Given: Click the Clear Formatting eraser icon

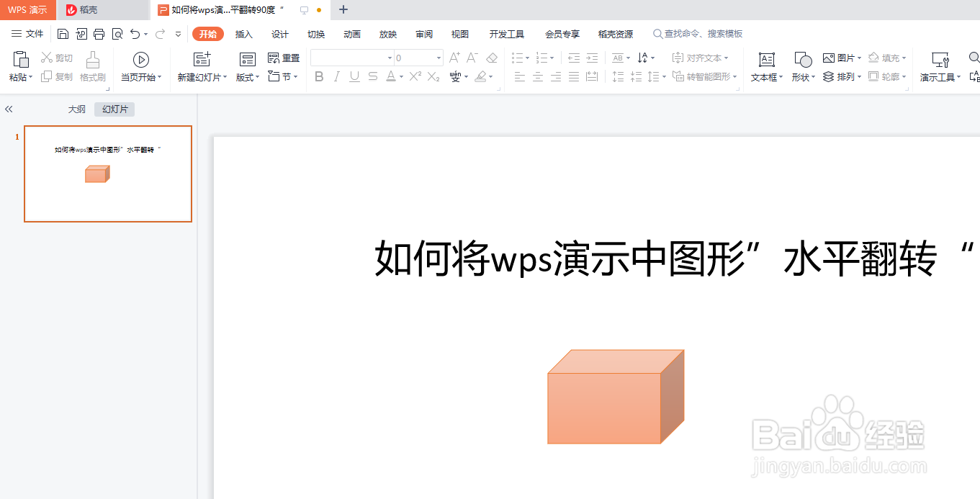Looking at the screenshot, I should tap(492, 58).
